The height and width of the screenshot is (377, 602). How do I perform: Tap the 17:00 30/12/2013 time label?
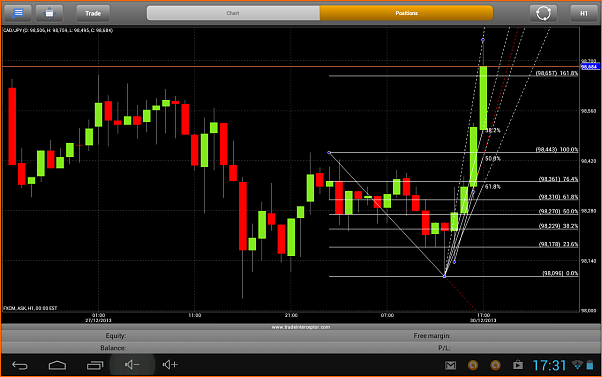483,318
